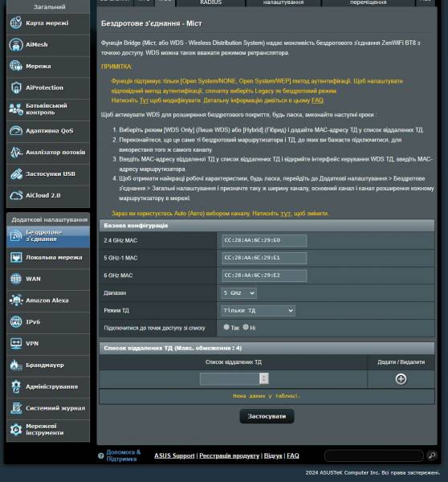Click the Тут link in the note
The width and height of the screenshot is (448, 482).
tap(144, 100)
